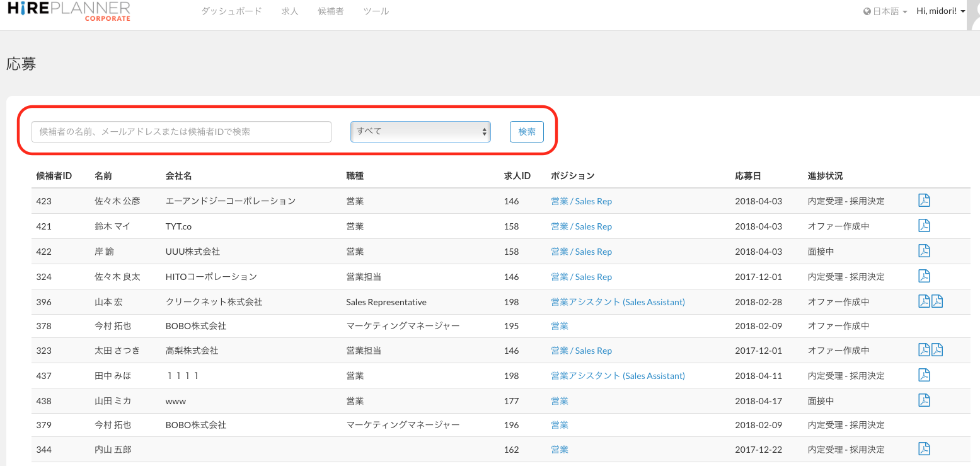Viewport: 980px width, 466px height.
Task: Open PDF resume for 佐々木 公彦
Action: [924, 201]
